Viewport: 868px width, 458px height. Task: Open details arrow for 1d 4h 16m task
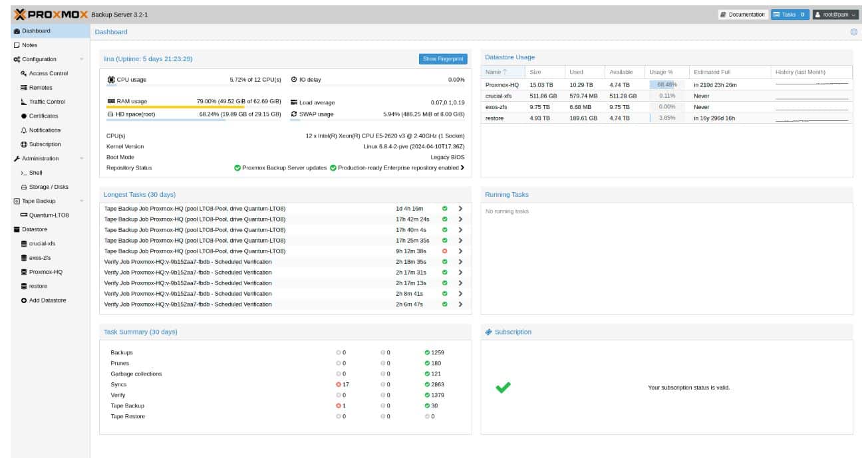460,209
